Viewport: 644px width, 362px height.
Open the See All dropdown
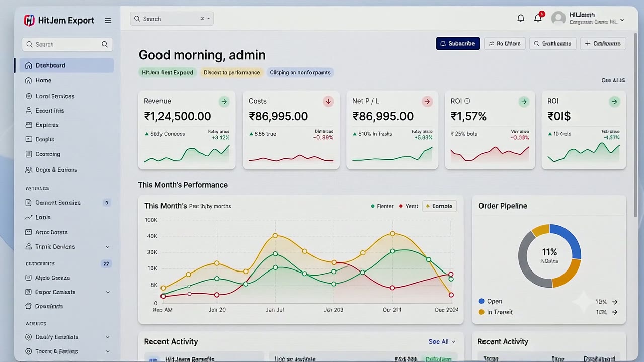442,342
